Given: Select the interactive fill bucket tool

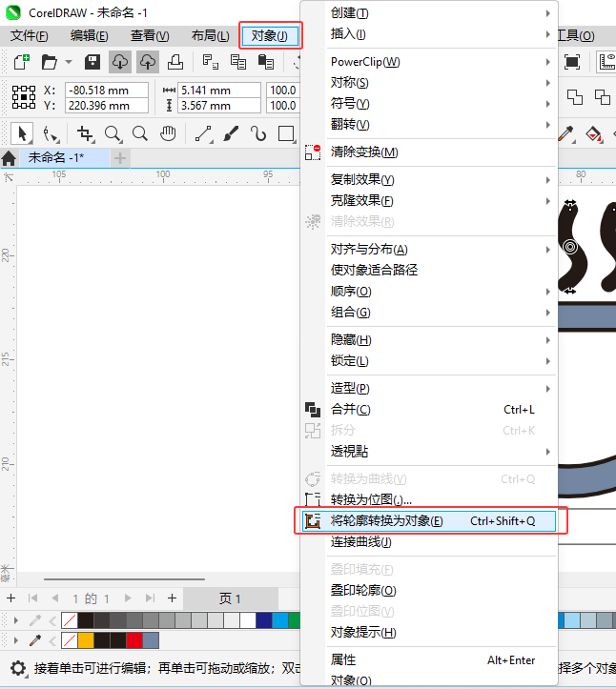Looking at the screenshot, I should [593, 133].
